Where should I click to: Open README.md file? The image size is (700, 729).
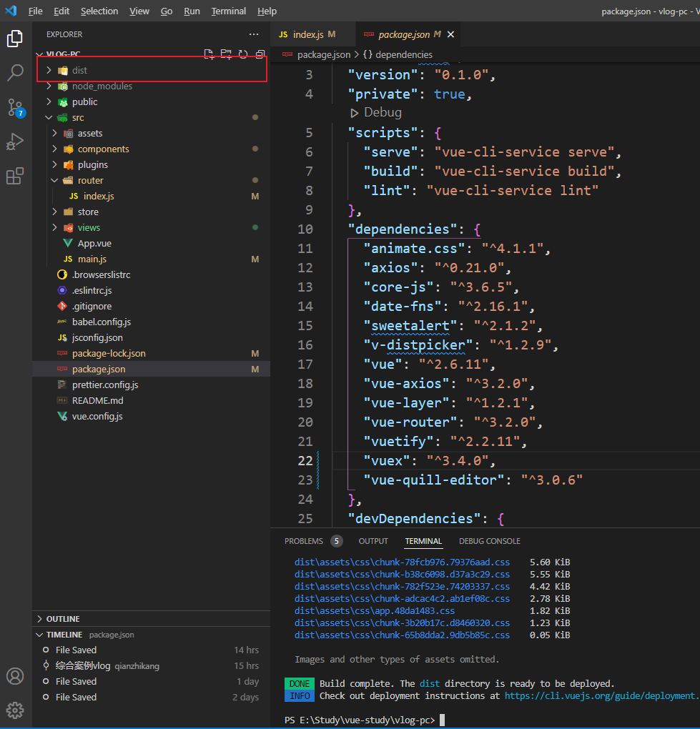click(151, 401)
